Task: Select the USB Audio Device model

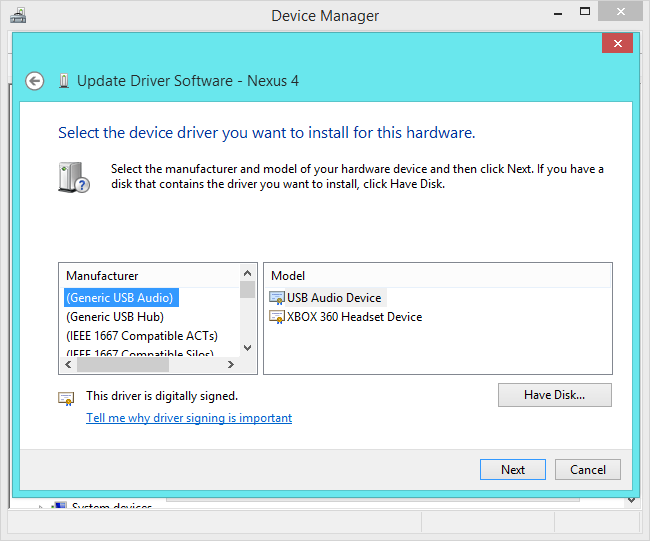Action: pyautogui.click(x=334, y=297)
